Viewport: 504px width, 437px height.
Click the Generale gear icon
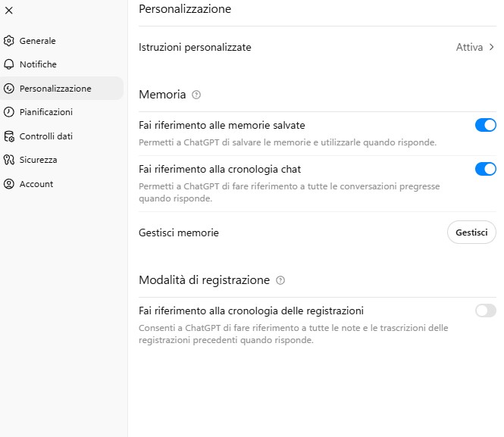(x=9, y=41)
